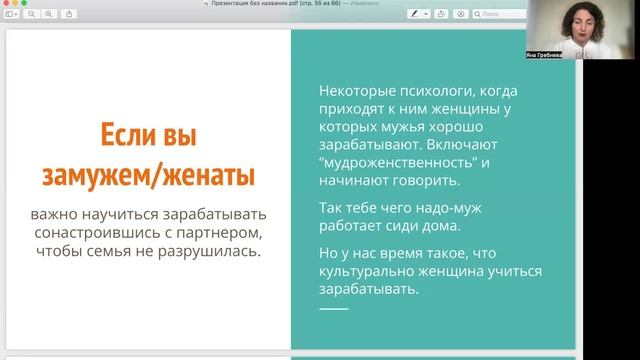Click the PDF document proxy icon in title
Viewport: 640px width, 360px height.
(206, 3)
